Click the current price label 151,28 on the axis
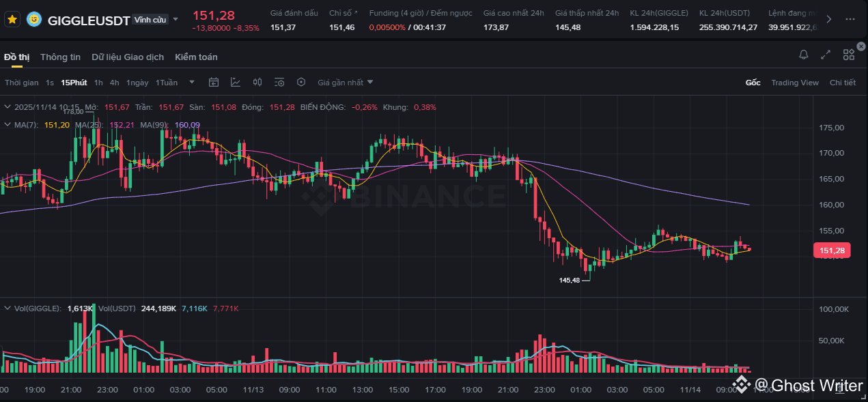The image size is (868, 402). tap(831, 251)
